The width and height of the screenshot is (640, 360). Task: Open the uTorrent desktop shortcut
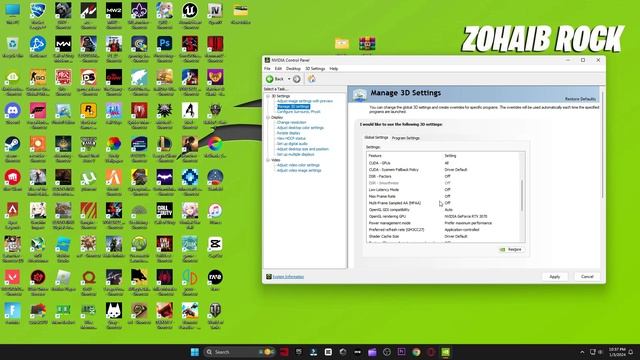click(x=89, y=181)
